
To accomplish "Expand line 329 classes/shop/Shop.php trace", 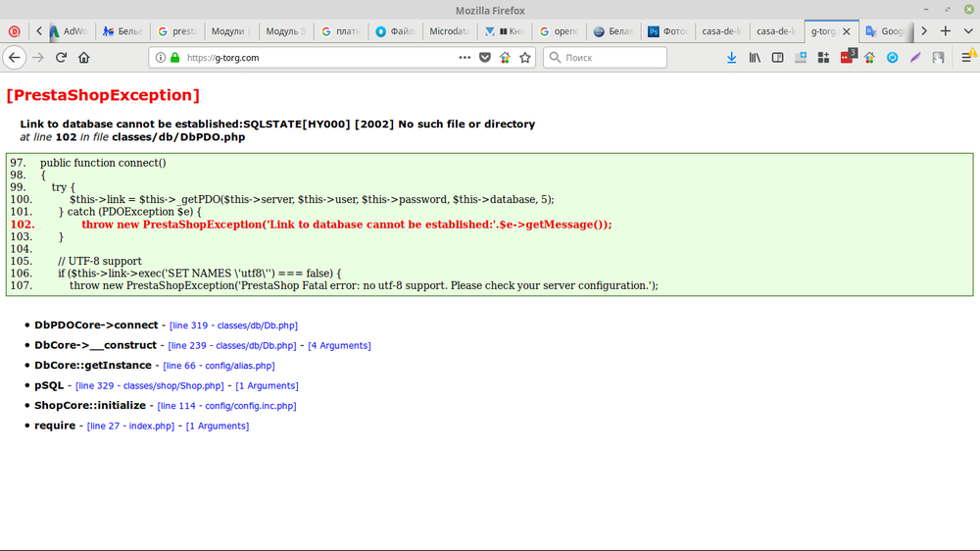I will click(149, 385).
